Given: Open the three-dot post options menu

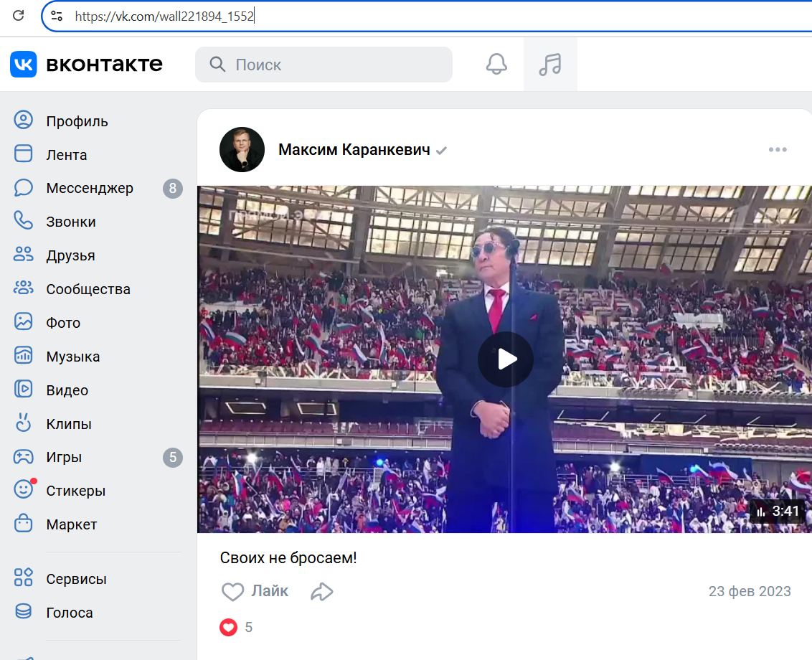Looking at the screenshot, I should [778, 150].
